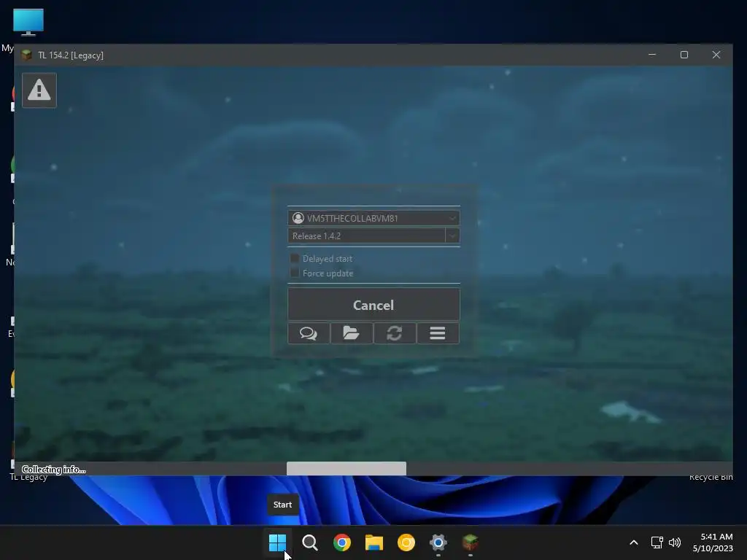Launch Google Chrome from taskbar
Image resolution: width=747 pixels, height=560 pixels.
click(x=342, y=542)
